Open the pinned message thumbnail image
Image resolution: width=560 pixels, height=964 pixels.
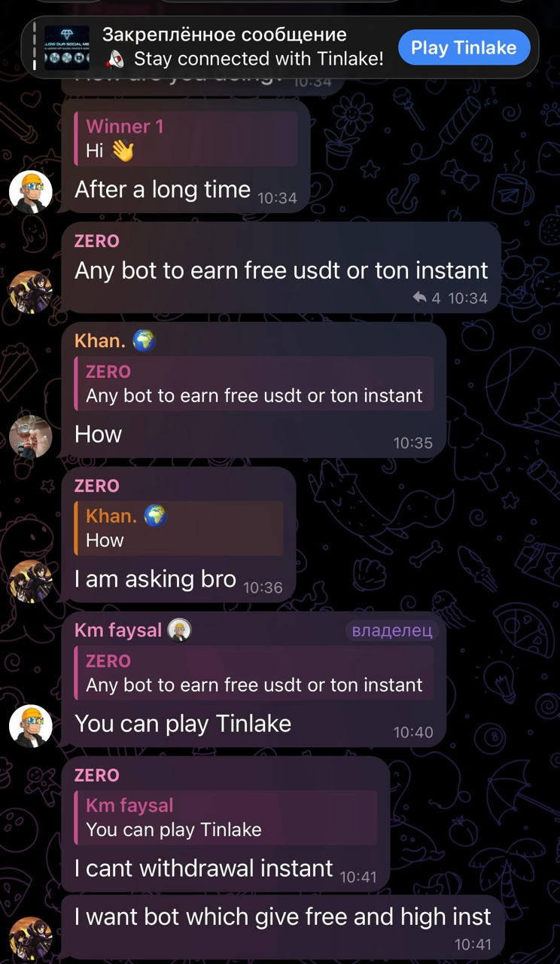click(x=67, y=47)
